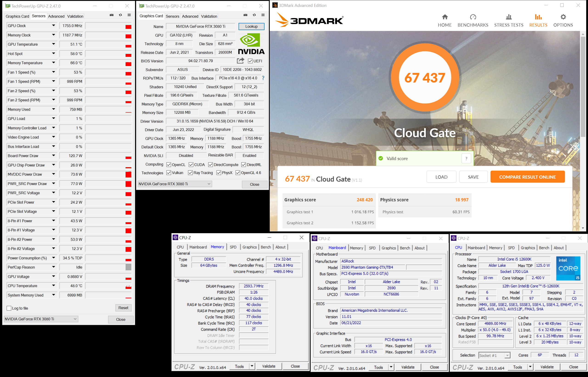
Task: Toggle the DirectML checkbox
Action: (x=244, y=165)
